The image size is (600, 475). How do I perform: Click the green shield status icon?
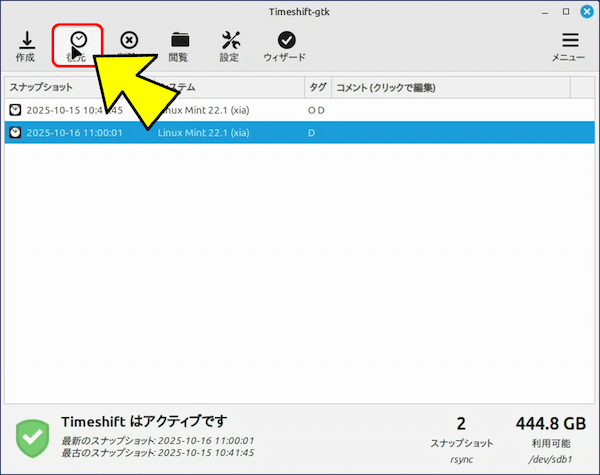coord(33,436)
